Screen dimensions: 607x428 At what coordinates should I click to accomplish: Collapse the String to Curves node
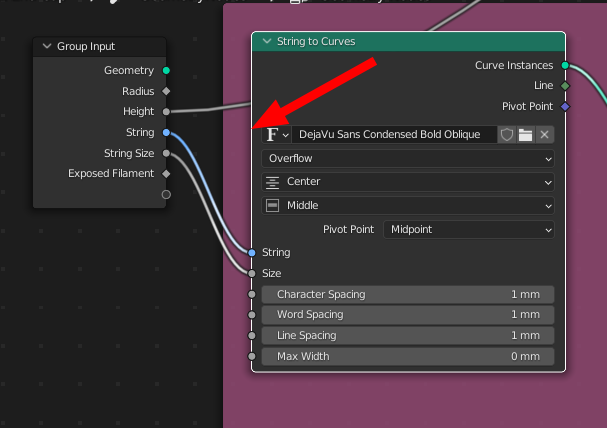pos(267,41)
